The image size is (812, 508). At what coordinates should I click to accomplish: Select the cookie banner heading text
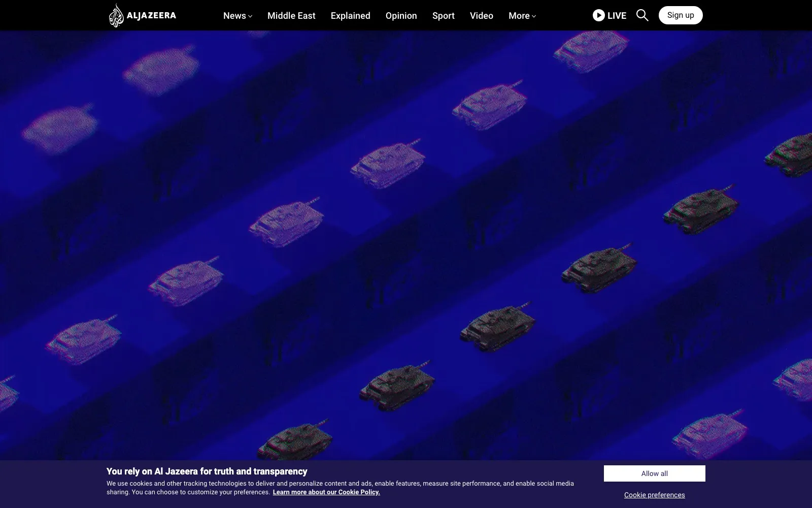(x=207, y=471)
